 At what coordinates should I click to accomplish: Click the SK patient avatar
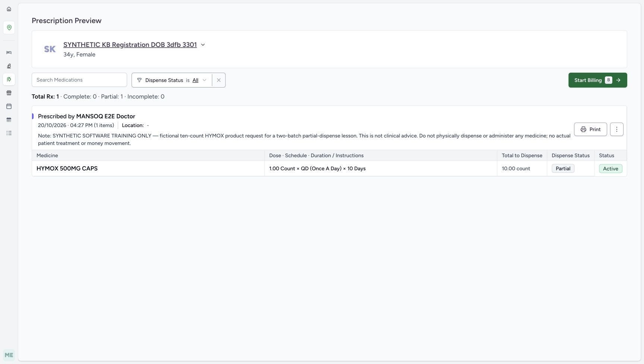click(50, 49)
